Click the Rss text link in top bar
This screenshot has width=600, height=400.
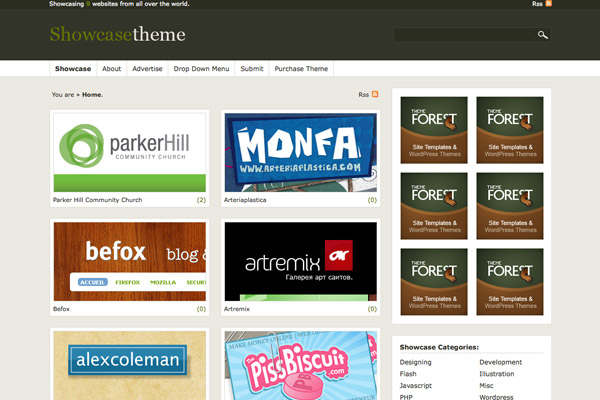click(x=537, y=4)
